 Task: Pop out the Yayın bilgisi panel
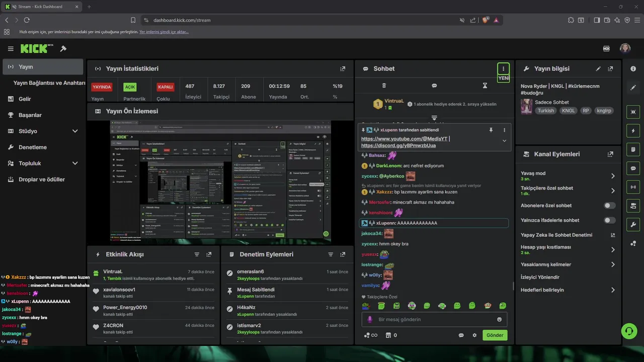pyautogui.click(x=610, y=69)
